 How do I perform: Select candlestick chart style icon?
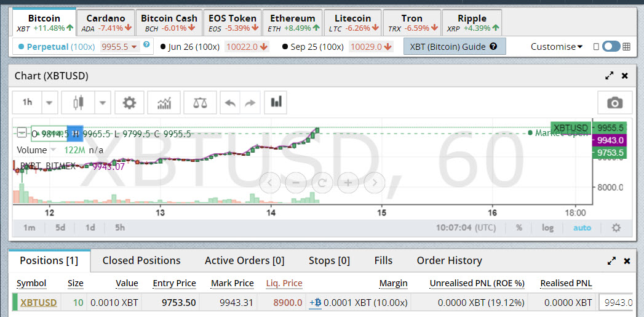78,102
